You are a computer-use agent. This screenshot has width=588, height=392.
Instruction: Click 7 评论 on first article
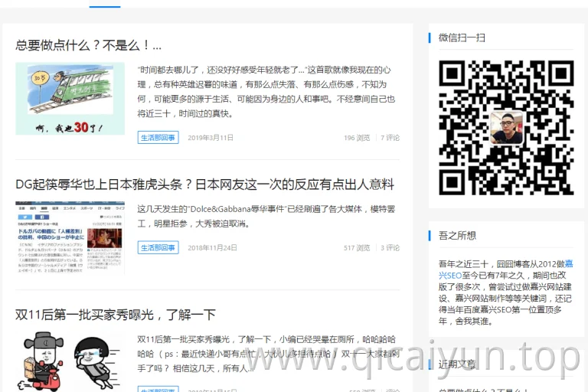pyautogui.click(x=390, y=138)
